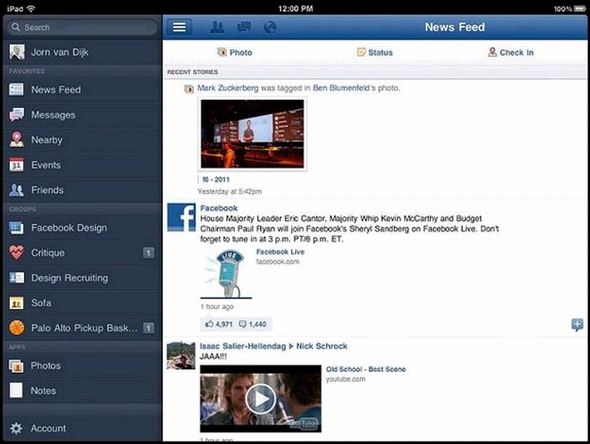
Task: Click the basketball icon for Palo Alto group
Action: (17, 328)
